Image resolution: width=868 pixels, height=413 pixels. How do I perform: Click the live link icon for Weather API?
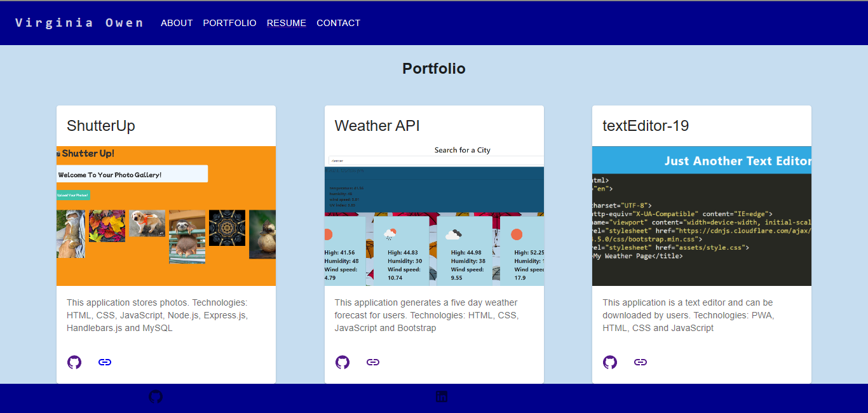pyautogui.click(x=373, y=362)
